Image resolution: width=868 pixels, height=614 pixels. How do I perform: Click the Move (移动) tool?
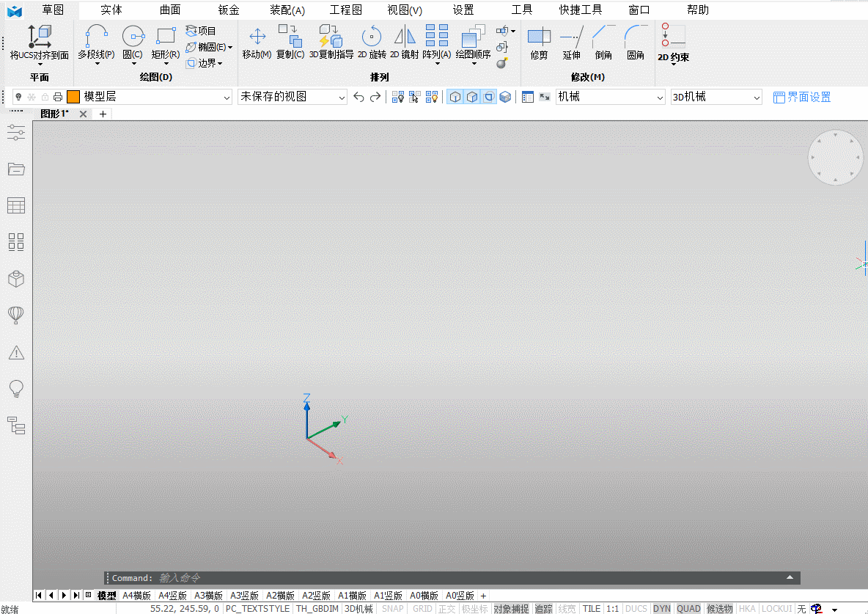257,42
